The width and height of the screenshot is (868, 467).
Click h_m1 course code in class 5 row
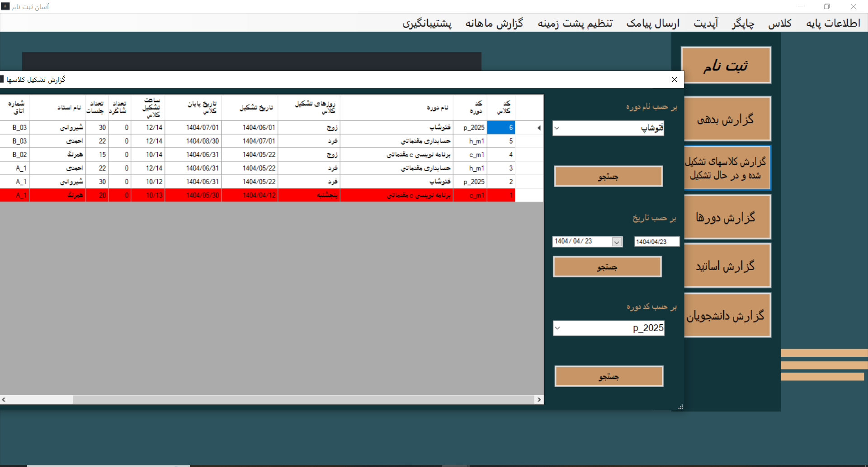click(470, 141)
